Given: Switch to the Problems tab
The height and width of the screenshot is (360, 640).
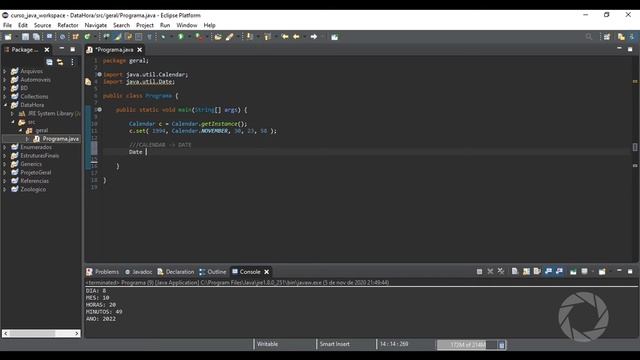Looking at the screenshot, I should 102,272.
